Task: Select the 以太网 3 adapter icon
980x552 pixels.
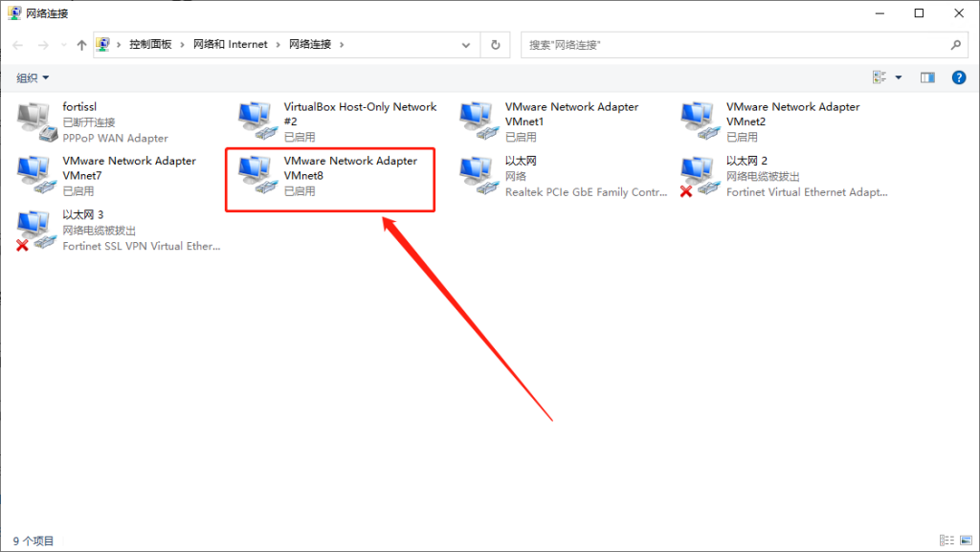Action: (x=36, y=231)
